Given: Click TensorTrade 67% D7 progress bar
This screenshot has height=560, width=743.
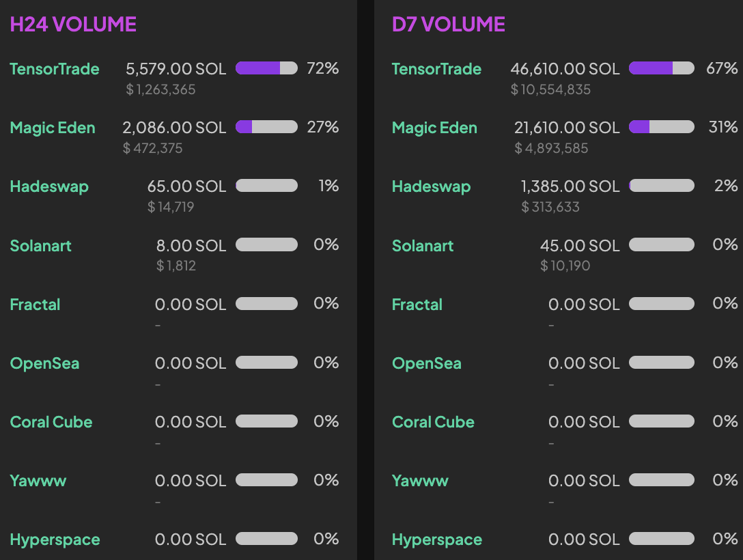Looking at the screenshot, I should click(661, 68).
